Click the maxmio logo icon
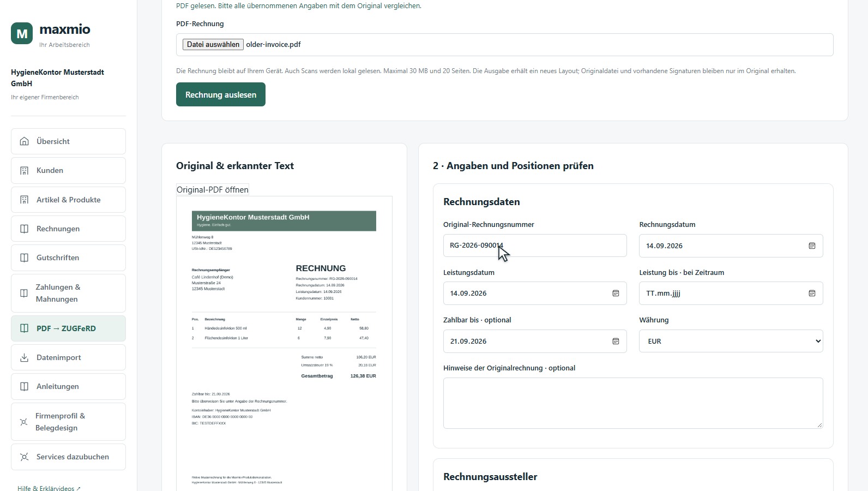The height and width of the screenshot is (491, 868). click(x=22, y=33)
